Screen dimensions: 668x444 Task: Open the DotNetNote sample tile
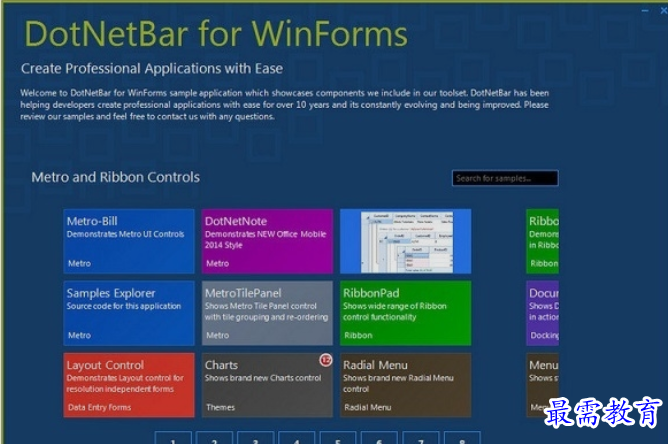click(x=267, y=241)
